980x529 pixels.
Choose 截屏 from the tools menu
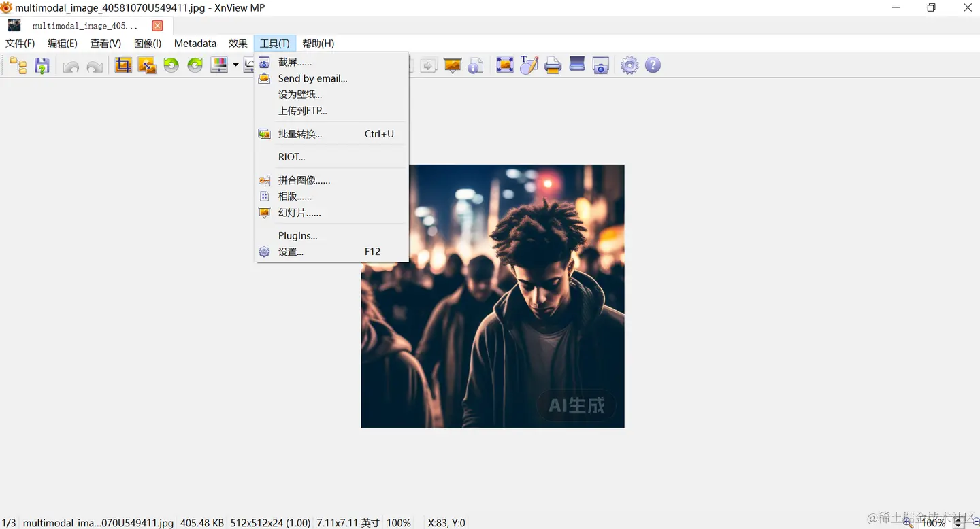(x=331, y=62)
